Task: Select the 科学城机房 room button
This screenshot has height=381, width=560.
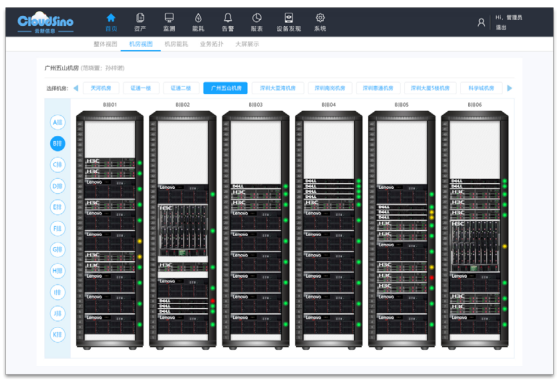Action: (x=481, y=88)
